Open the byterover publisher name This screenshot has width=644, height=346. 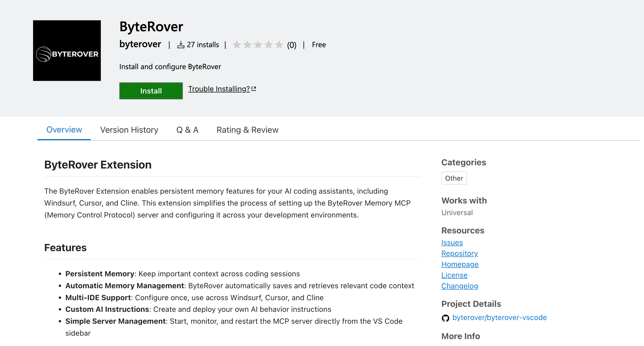(x=140, y=44)
